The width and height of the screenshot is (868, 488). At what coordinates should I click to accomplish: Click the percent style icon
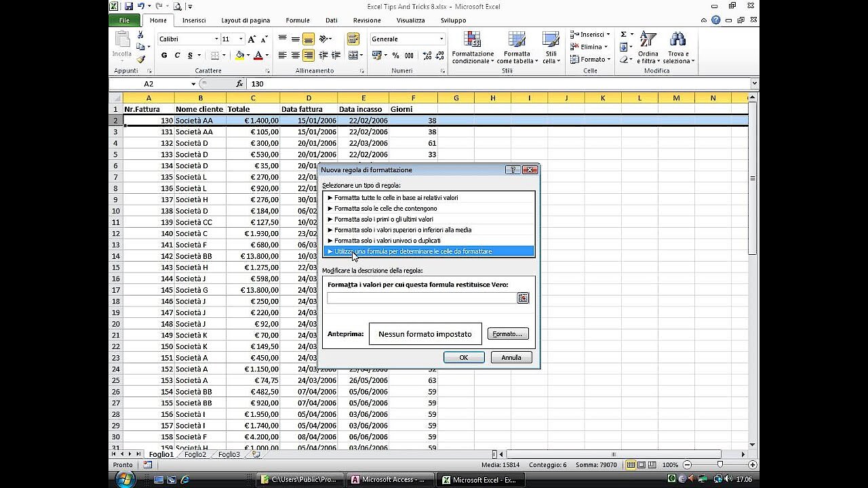(x=397, y=56)
